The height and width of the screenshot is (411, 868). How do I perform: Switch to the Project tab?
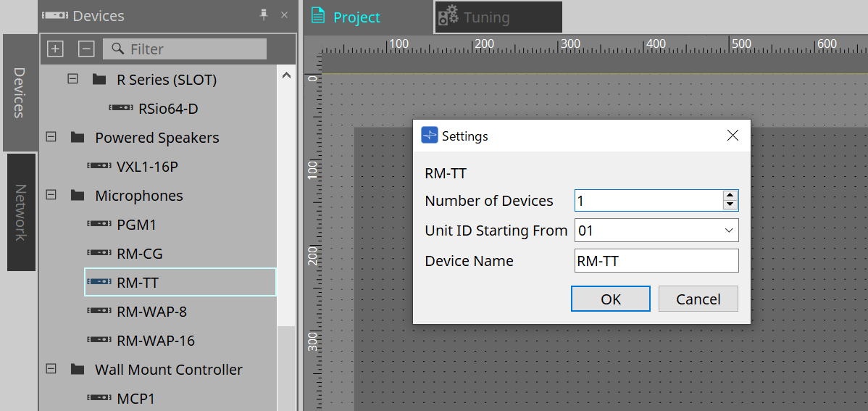[x=367, y=17]
